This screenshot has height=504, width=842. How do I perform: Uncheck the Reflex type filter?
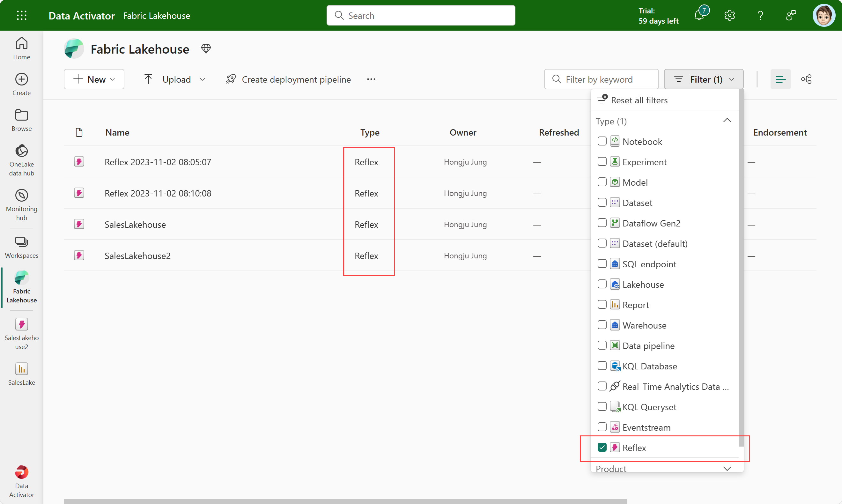tap(602, 448)
